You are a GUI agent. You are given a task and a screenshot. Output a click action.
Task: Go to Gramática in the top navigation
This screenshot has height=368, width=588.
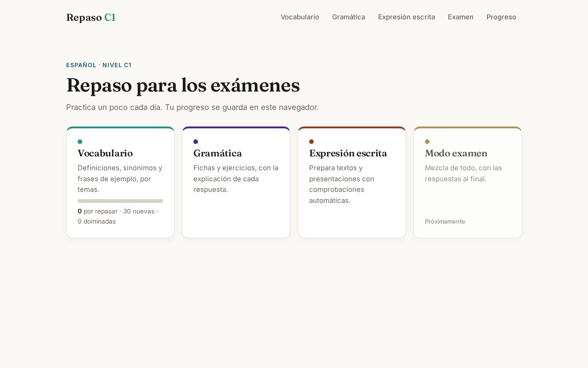point(349,17)
